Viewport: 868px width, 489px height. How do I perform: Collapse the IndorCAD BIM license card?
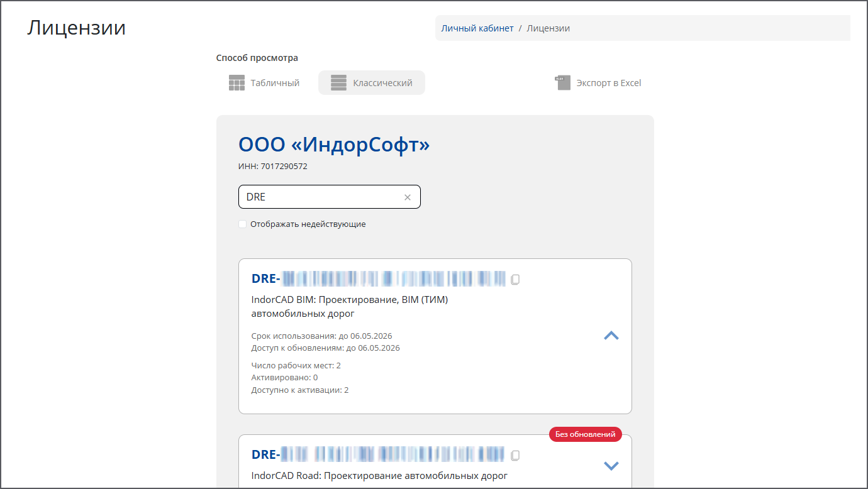[x=611, y=336]
